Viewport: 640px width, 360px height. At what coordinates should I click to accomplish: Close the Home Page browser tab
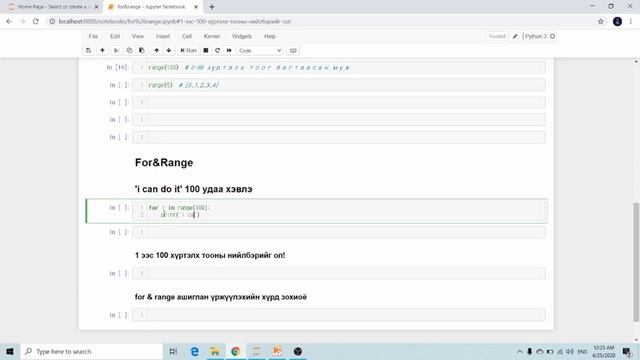pyautogui.click(x=96, y=7)
